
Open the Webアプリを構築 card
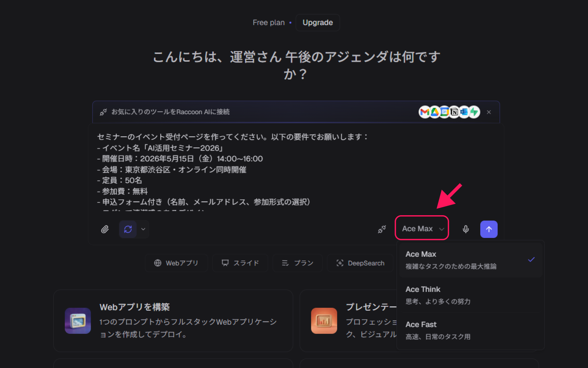tap(173, 321)
